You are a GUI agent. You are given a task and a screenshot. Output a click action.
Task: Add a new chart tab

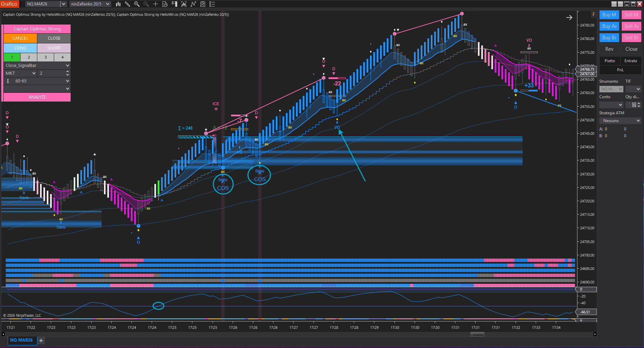[41, 341]
